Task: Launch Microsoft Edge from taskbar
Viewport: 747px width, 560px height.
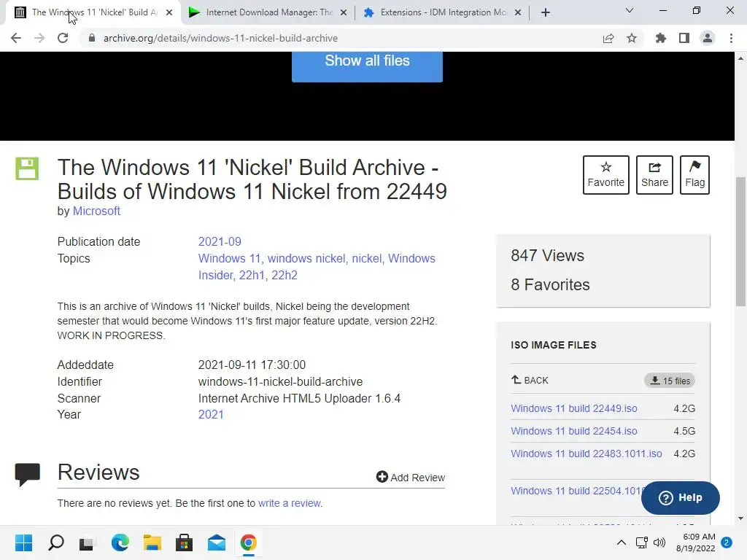Action: coord(120,542)
